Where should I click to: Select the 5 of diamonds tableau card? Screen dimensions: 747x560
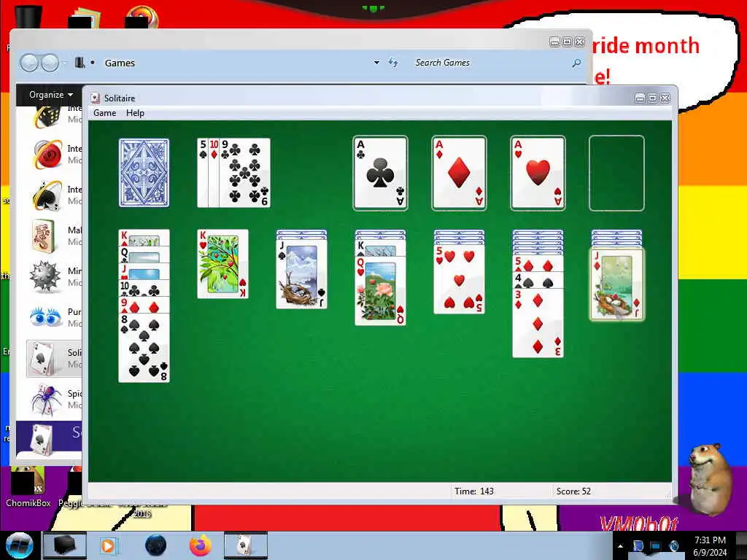coord(538,264)
